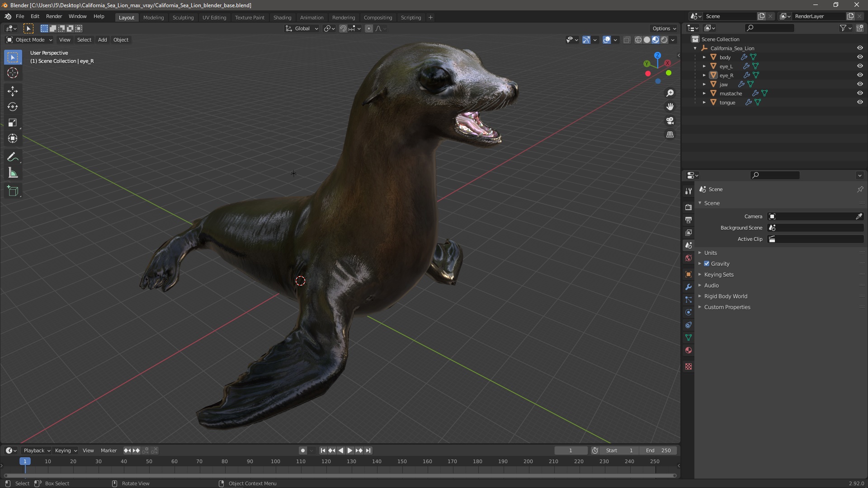868x488 pixels.
Task: Open the File menu
Action: 20,16
